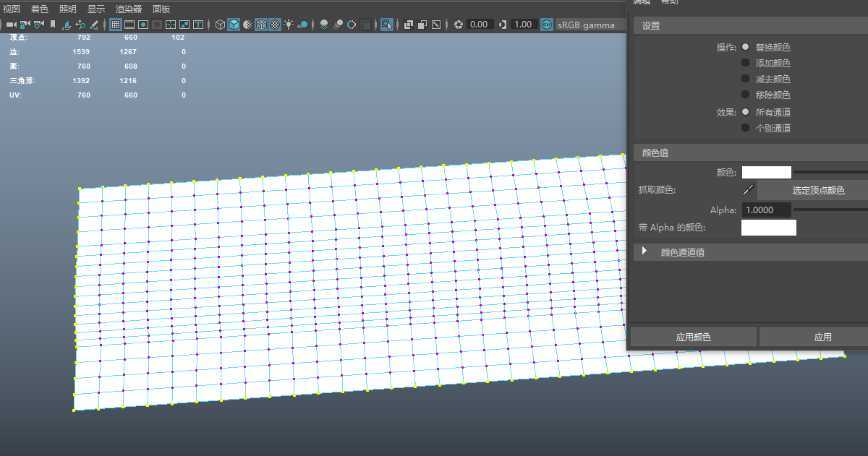This screenshot has height=456, width=868.
Task: Click the grease pencil icon
Action: click(x=94, y=25)
